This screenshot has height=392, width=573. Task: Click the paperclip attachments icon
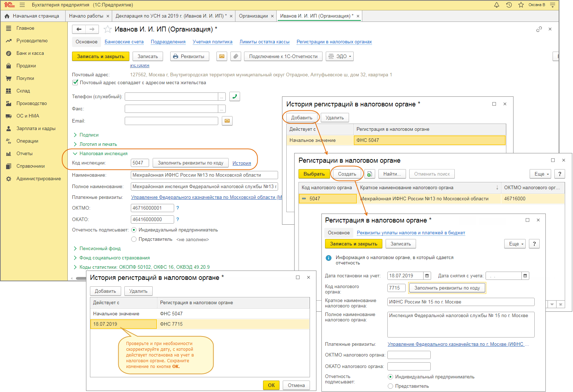pos(236,57)
